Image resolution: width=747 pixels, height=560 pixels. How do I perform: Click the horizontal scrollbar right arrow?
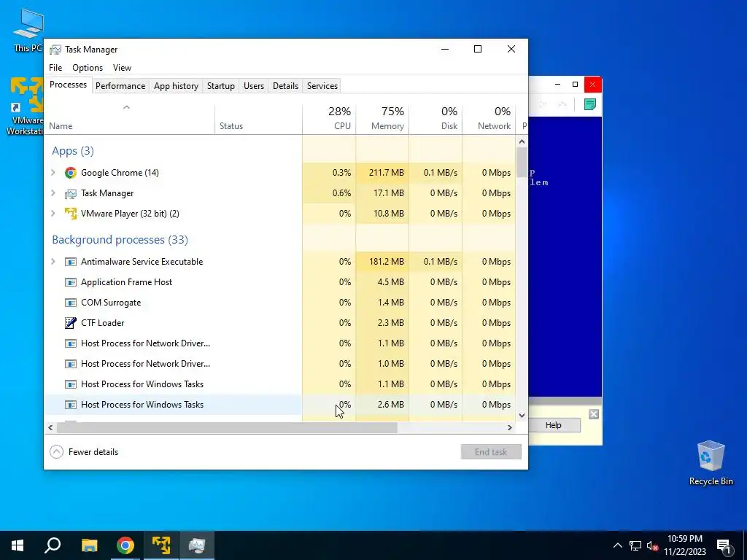point(510,427)
